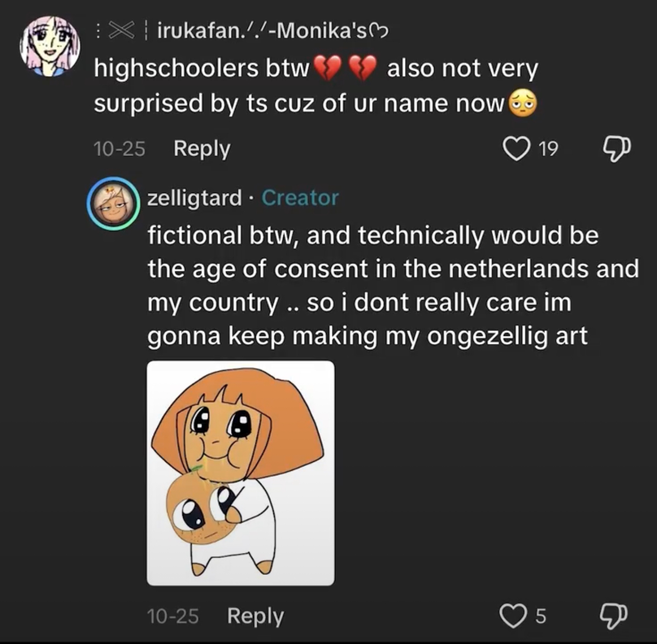Image resolution: width=657 pixels, height=644 pixels.
Task: Open the zelligtard username link
Action: (x=195, y=198)
